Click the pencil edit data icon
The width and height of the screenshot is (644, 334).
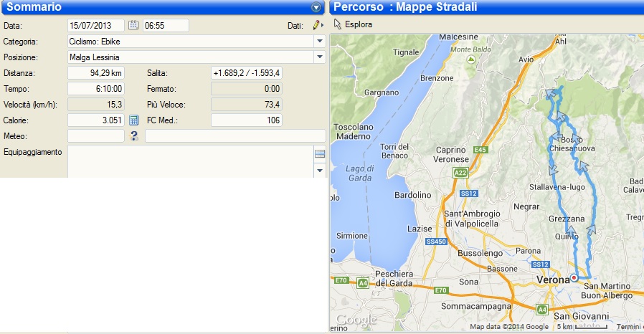point(316,25)
